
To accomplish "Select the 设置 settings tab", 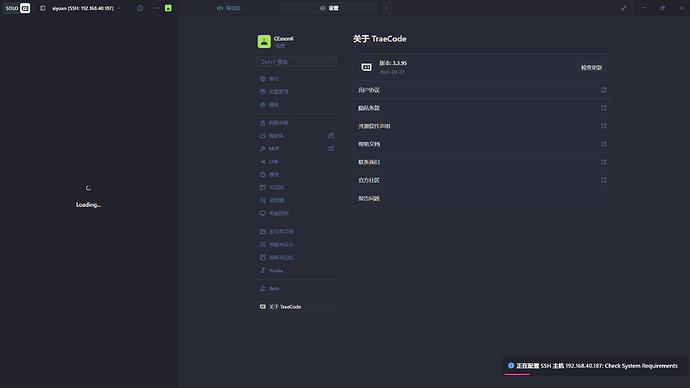I will (329, 8).
